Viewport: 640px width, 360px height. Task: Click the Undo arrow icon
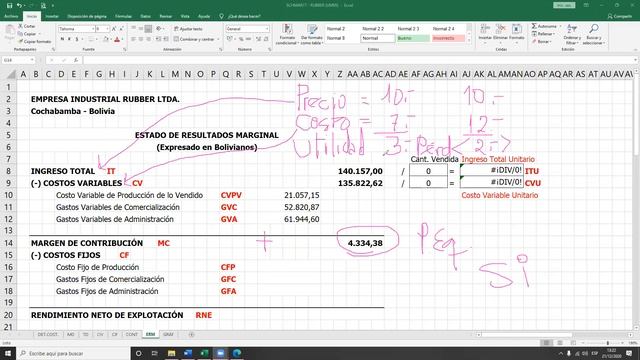tap(19, 6)
